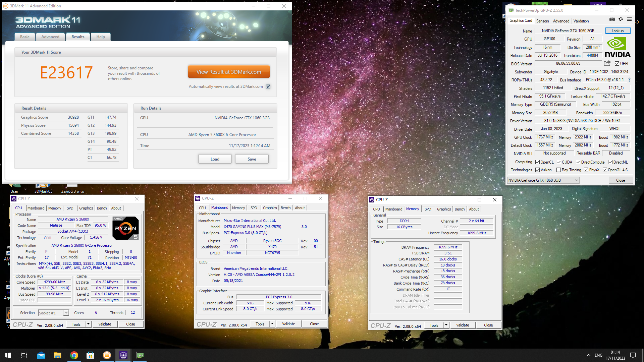Open the Help tab in 3DMark 11
This screenshot has height=362, width=644.
click(101, 37)
